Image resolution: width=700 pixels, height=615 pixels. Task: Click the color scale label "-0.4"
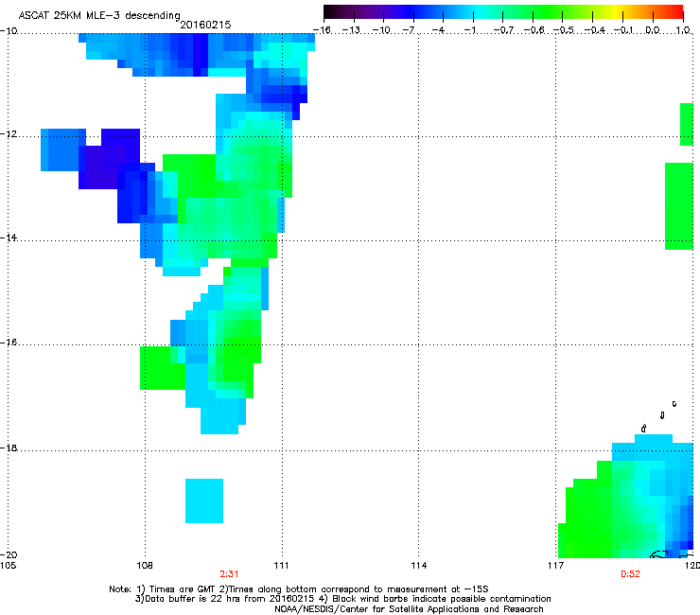pos(594,30)
